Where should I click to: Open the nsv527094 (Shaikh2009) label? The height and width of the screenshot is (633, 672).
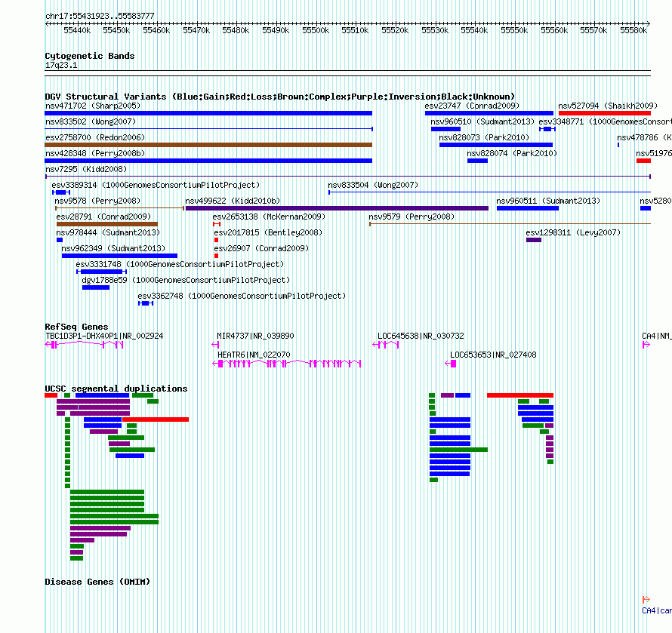coord(608,106)
